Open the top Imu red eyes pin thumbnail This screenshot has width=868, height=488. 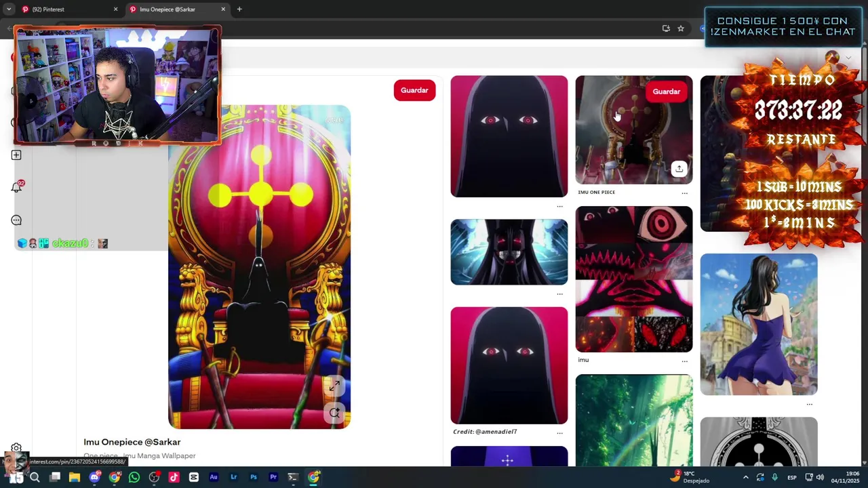[x=509, y=136]
